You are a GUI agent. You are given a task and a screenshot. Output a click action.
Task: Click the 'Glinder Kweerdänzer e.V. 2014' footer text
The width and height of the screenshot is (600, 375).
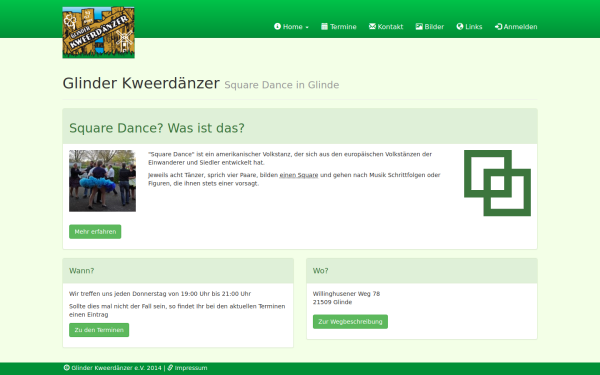(x=116, y=368)
